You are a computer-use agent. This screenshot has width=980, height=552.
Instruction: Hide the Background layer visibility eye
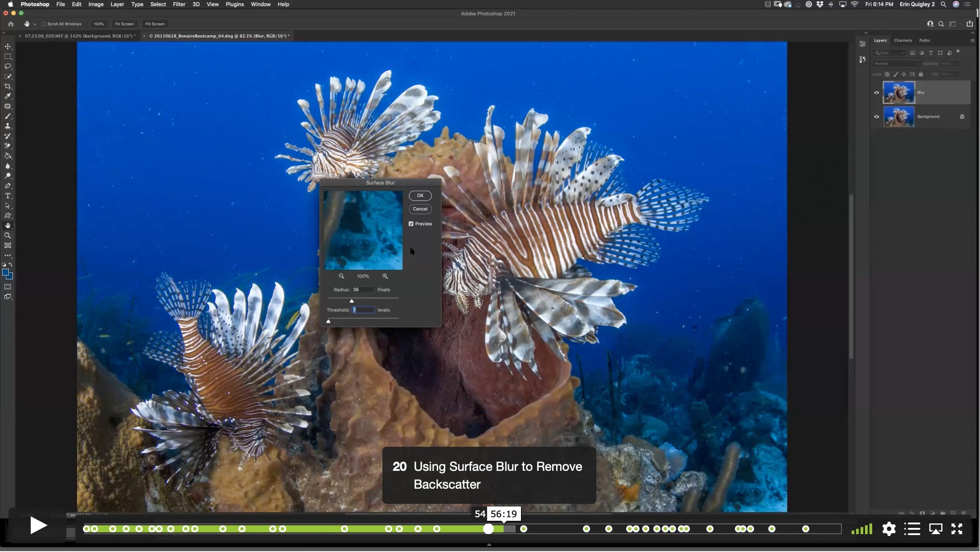pyautogui.click(x=877, y=117)
